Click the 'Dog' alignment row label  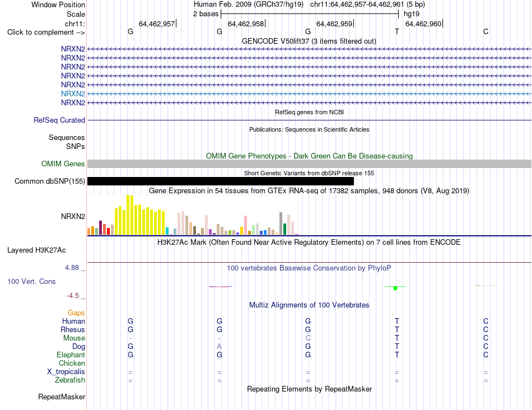79,347
